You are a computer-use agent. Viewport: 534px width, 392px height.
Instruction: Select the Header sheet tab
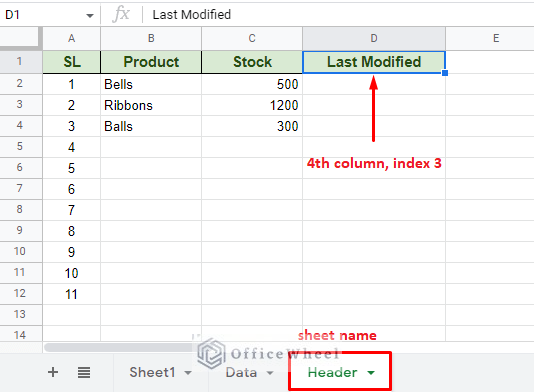point(332,372)
